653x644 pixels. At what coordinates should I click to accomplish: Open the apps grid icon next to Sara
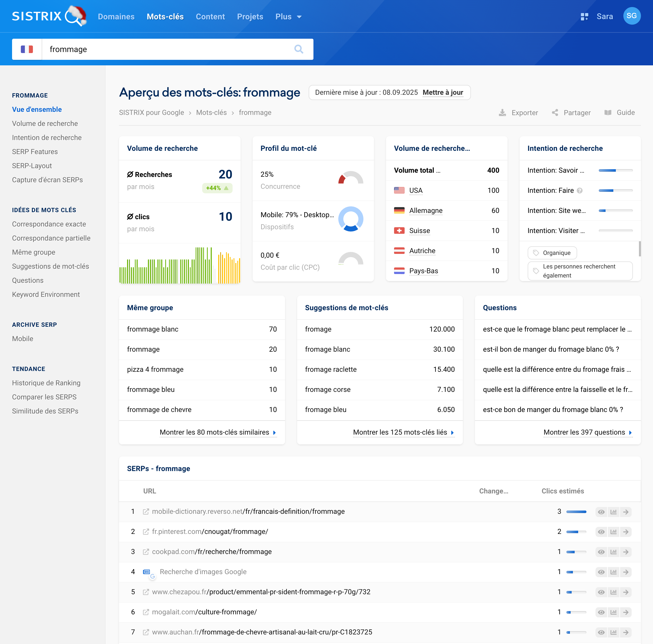[584, 17]
